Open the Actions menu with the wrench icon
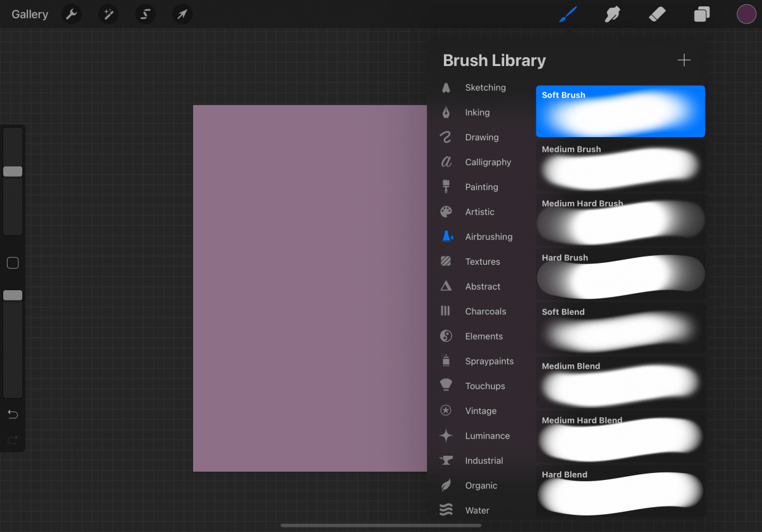Image resolution: width=762 pixels, height=532 pixels. [x=71, y=14]
